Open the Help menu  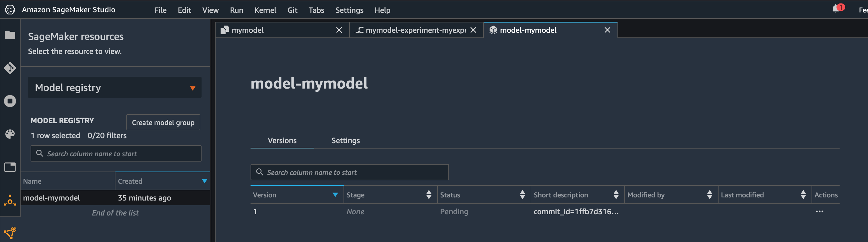[x=382, y=10]
